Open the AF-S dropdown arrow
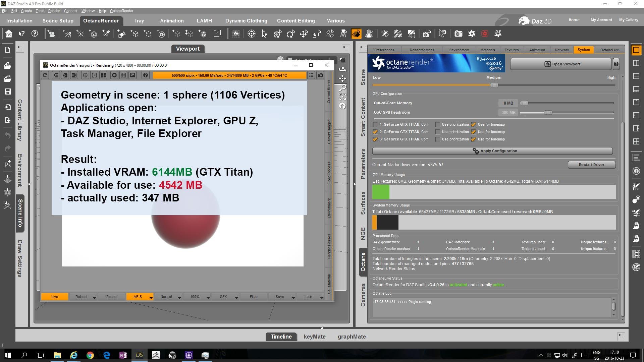 (151, 298)
